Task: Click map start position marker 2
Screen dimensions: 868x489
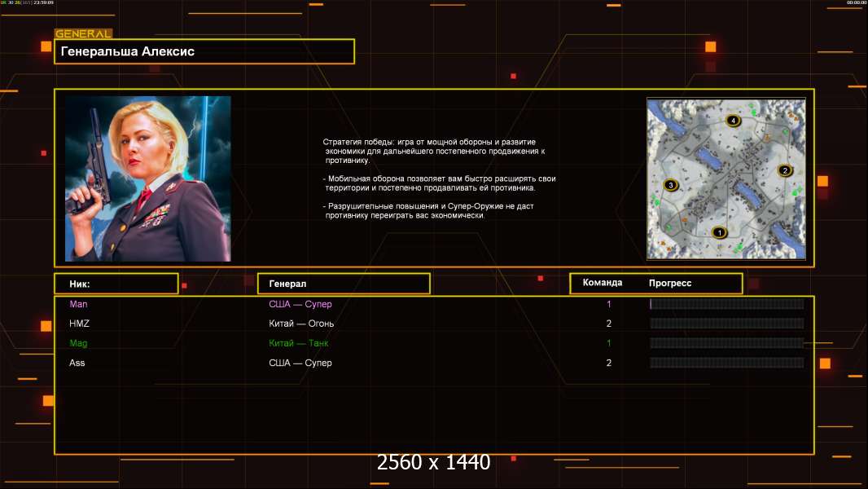Action: (784, 170)
